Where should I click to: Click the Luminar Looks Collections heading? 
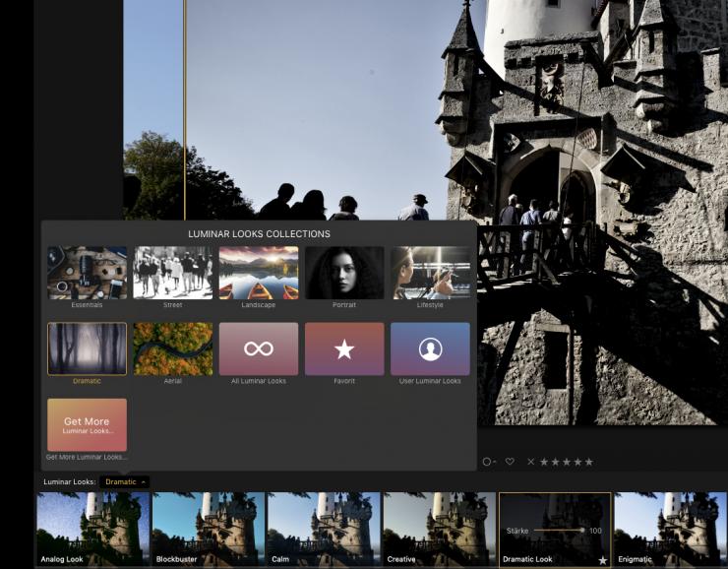click(x=259, y=233)
